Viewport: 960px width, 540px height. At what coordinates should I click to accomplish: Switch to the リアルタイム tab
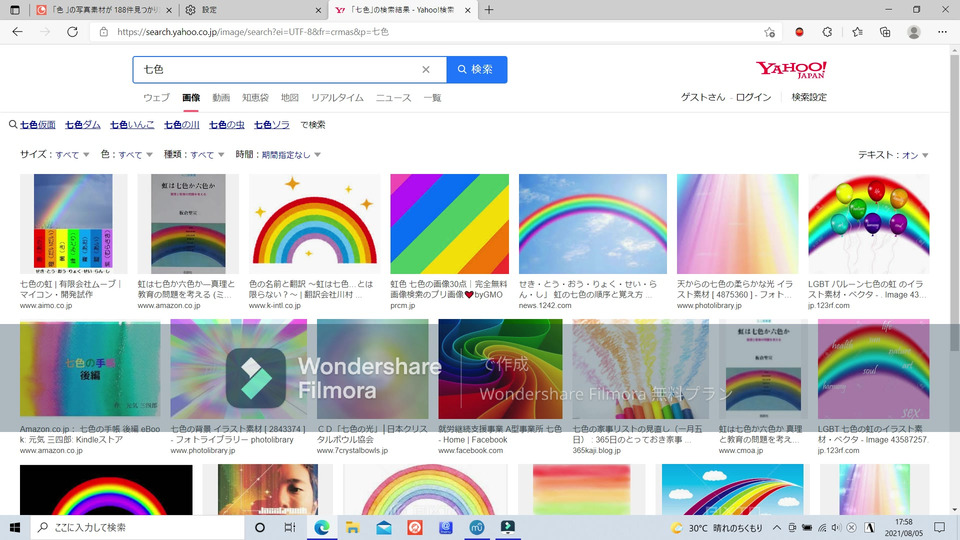click(337, 97)
